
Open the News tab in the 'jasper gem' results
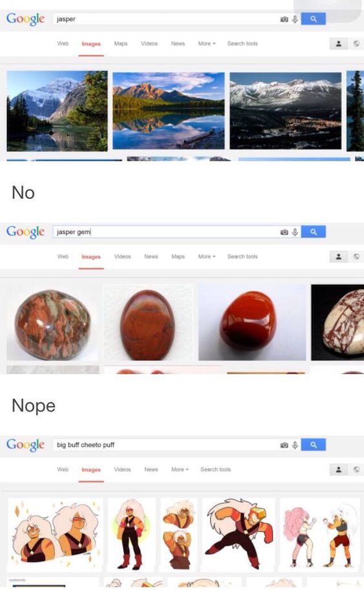(x=151, y=257)
